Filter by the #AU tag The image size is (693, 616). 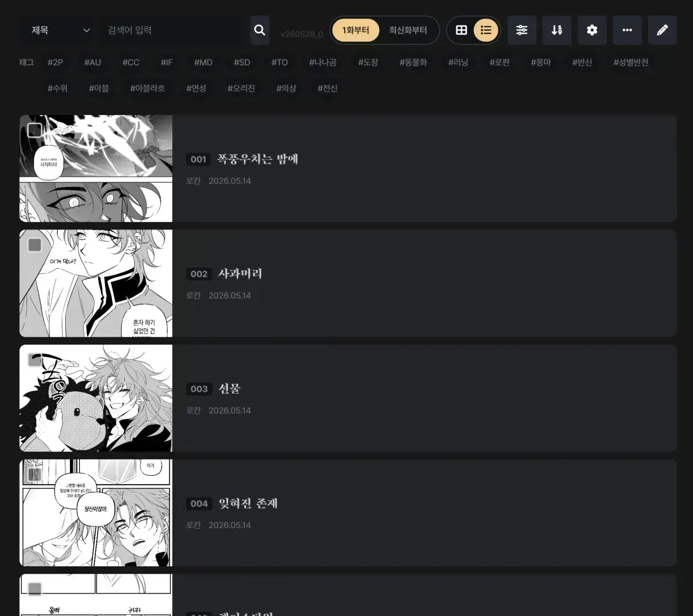(92, 62)
